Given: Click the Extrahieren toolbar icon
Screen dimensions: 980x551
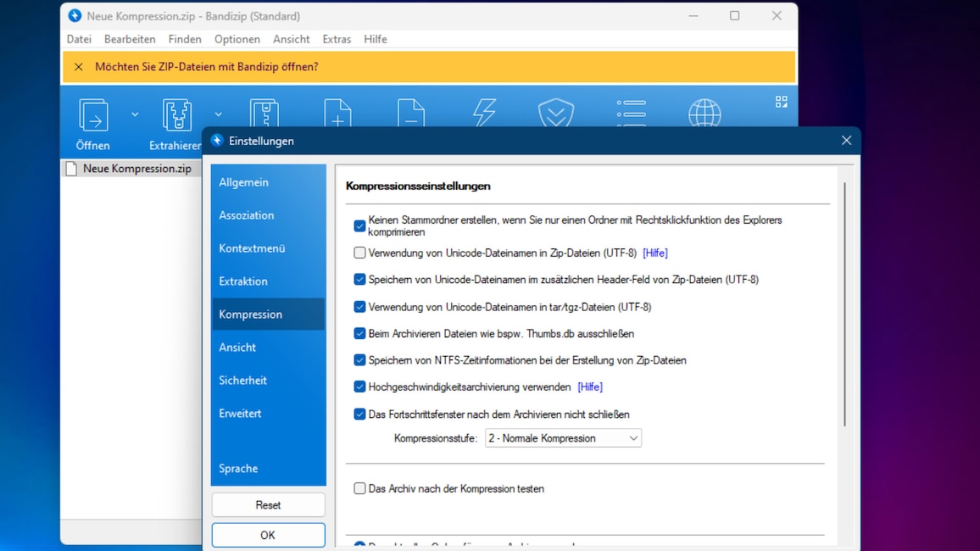Looking at the screenshot, I should 177,115.
